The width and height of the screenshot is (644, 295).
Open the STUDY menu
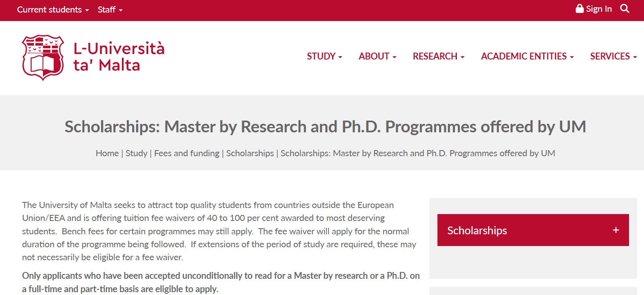point(324,56)
